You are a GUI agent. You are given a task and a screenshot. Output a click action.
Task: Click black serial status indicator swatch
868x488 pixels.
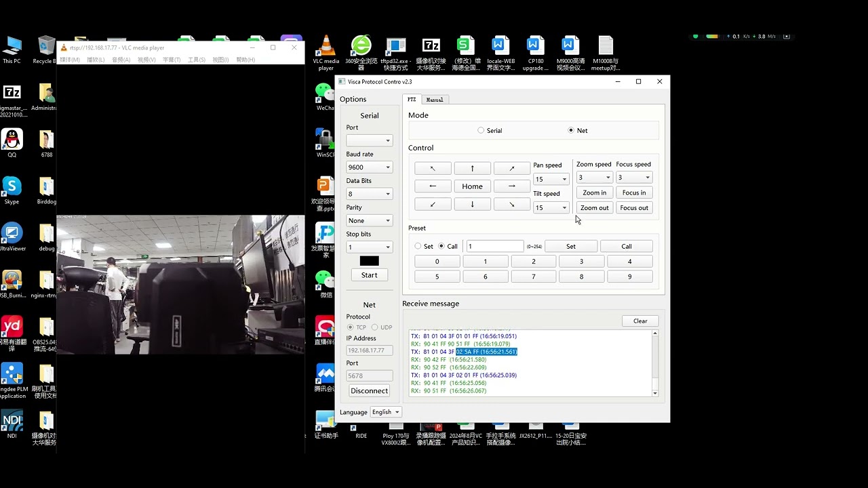click(x=369, y=261)
